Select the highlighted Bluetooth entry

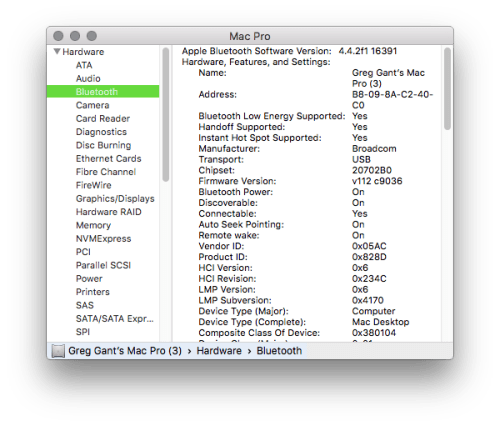click(103, 92)
